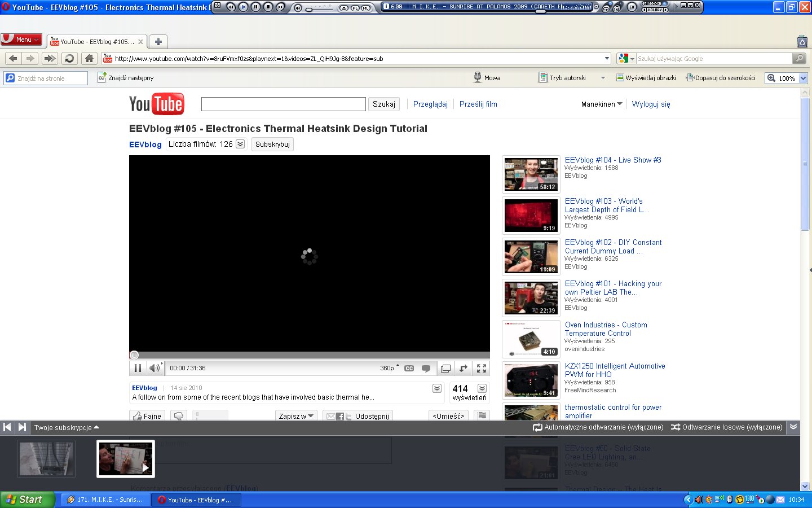The height and width of the screenshot is (508, 812).
Task: Toggle 'Wyświetlaj obrazki' image display
Action: coord(646,78)
